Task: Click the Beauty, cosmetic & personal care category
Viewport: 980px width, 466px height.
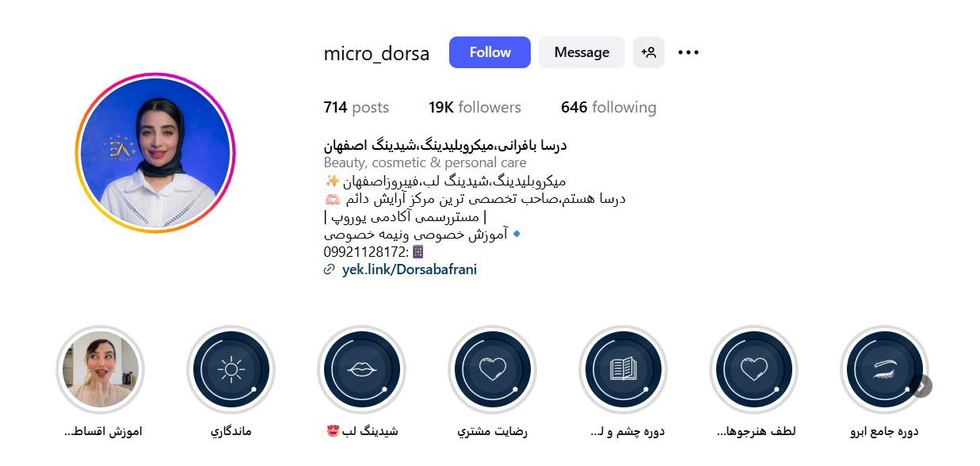Action: point(425,163)
